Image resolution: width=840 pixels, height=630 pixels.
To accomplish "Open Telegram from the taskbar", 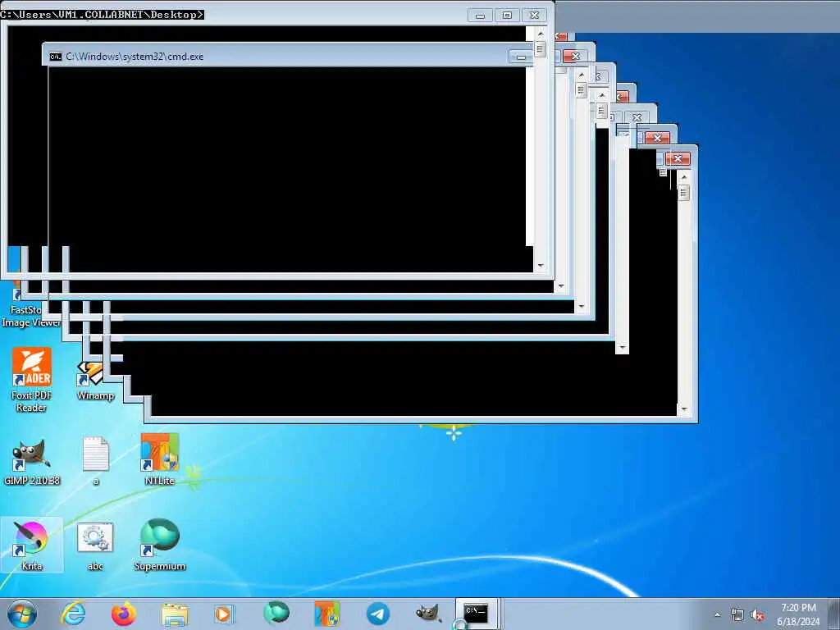I will 377,614.
